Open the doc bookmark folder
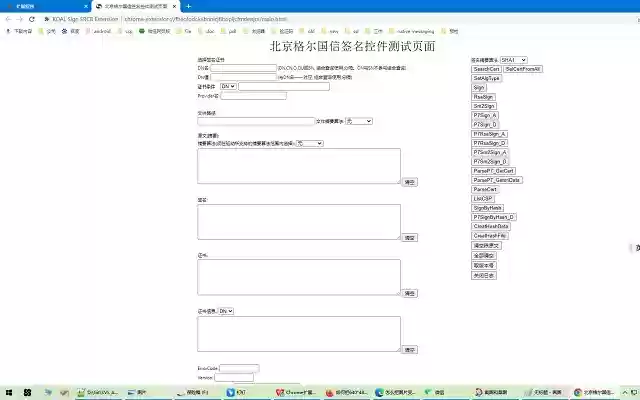 [x=206, y=31]
